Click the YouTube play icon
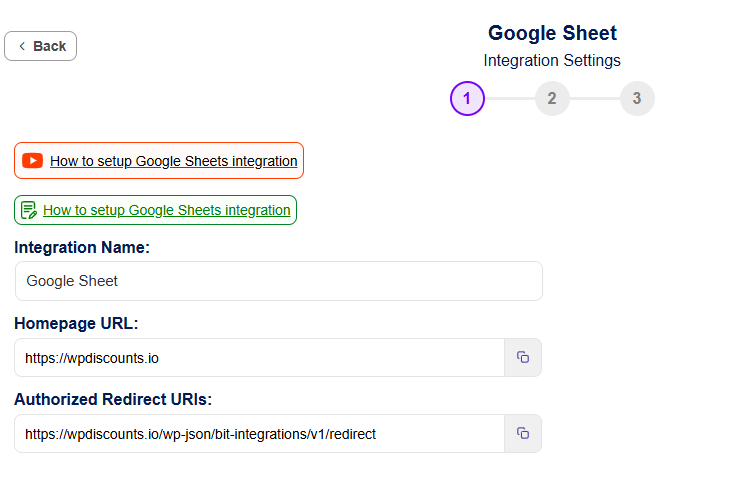Image resolution: width=754 pixels, height=477 pixels. pos(33,161)
